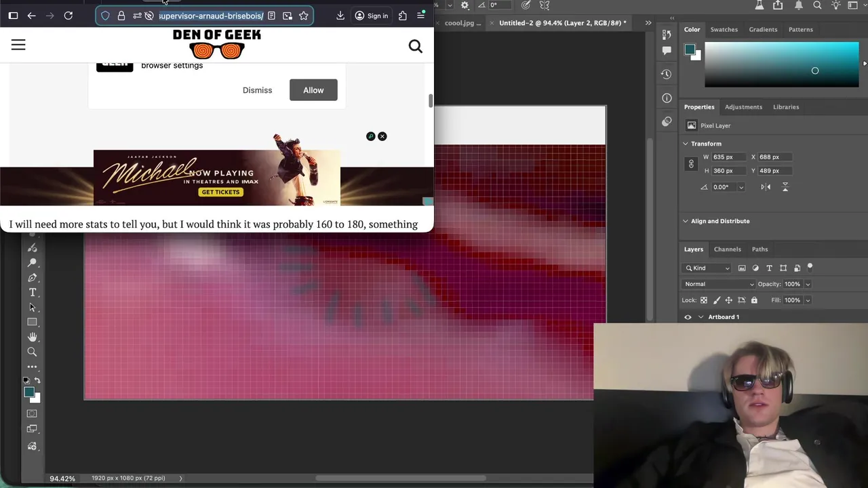Image resolution: width=868 pixels, height=488 pixels.
Task: Open Photoshop search magnifier at top
Action: [x=817, y=5]
